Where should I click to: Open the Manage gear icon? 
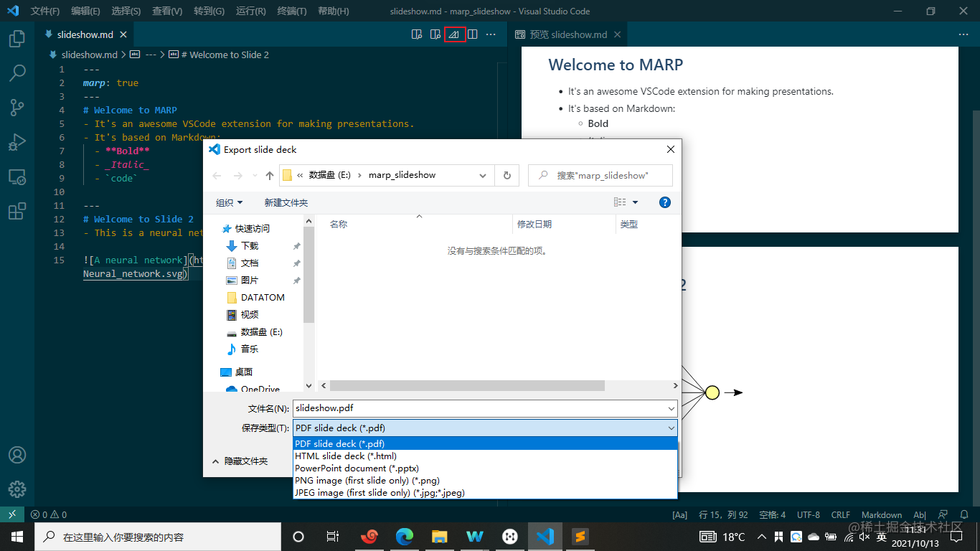click(17, 489)
